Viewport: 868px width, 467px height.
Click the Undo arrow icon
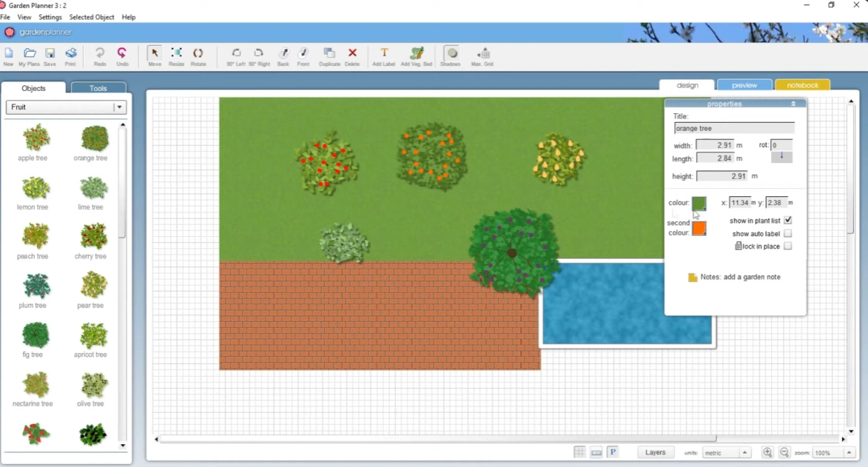pyautogui.click(x=122, y=54)
